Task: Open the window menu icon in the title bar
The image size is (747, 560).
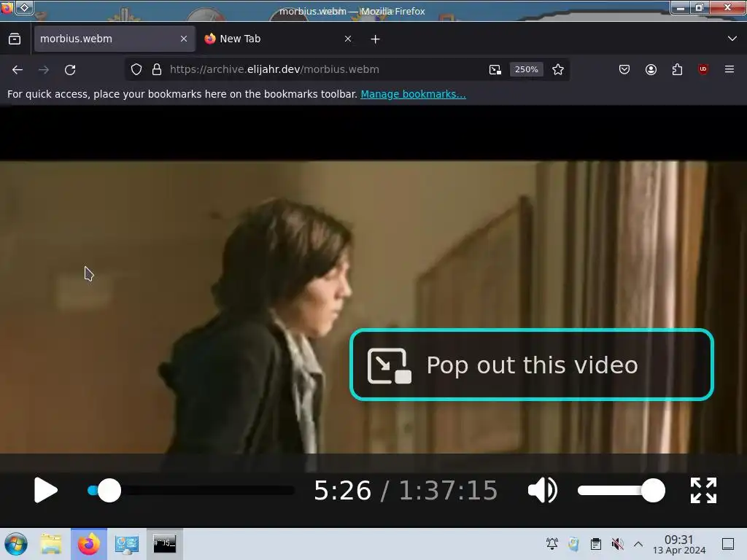Action: point(7,7)
